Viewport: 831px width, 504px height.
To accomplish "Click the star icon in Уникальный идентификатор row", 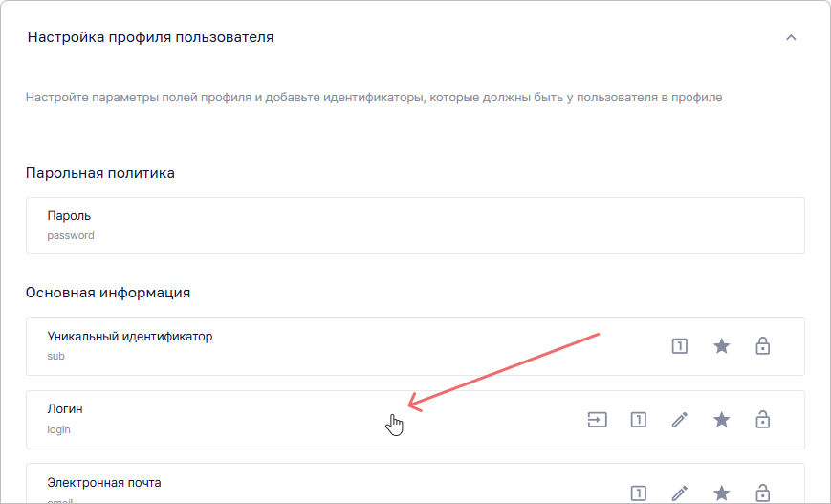I will (x=722, y=346).
